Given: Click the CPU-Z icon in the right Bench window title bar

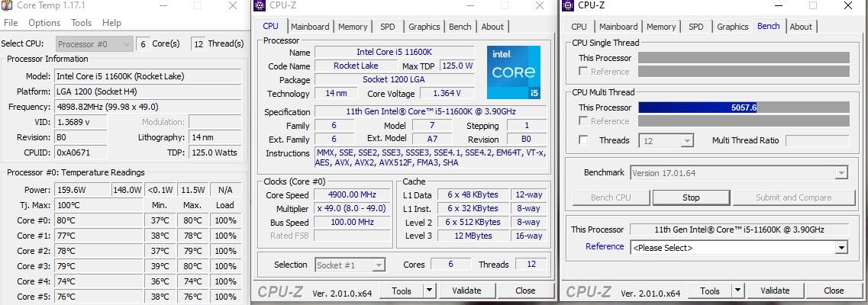Looking at the screenshot, I should coord(568,5).
